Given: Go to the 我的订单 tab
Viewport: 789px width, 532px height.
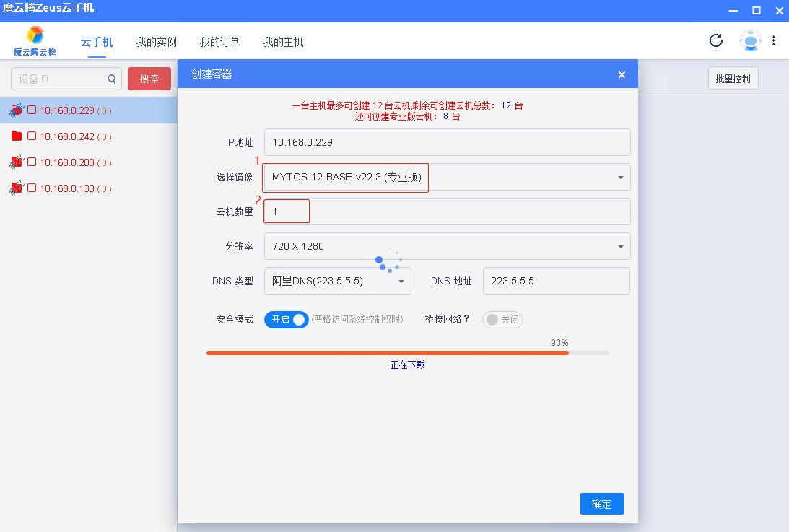Looking at the screenshot, I should click(219, 42).
